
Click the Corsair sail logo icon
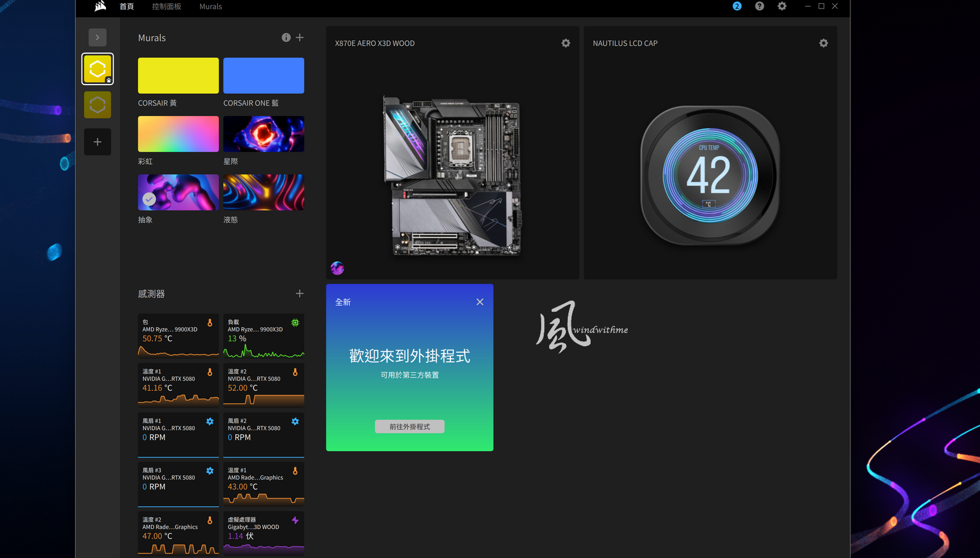[100, 6]
